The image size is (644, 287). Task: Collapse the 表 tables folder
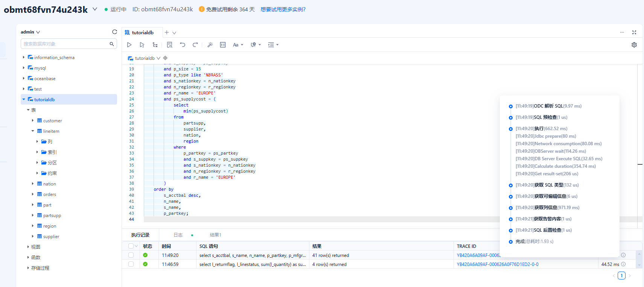coord(28,110)
